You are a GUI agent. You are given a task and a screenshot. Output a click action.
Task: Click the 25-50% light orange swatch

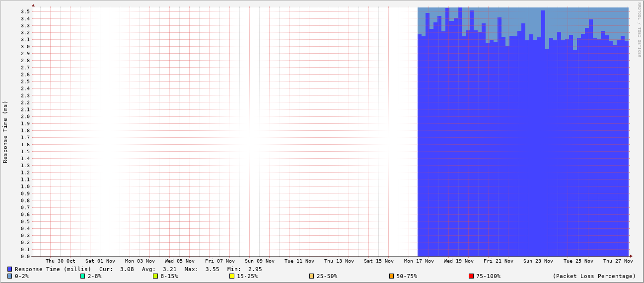[x=311, y=276]
